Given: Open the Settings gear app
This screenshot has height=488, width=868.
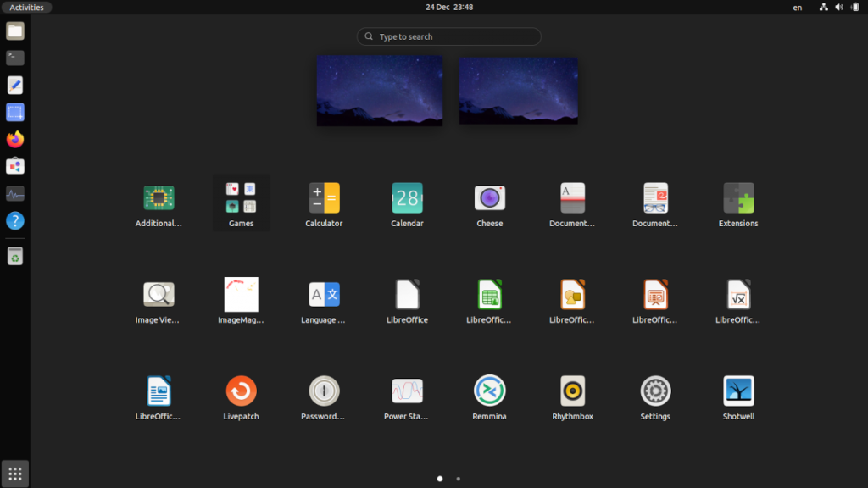Looking at the screenshot, I should [x=654, y=391].
